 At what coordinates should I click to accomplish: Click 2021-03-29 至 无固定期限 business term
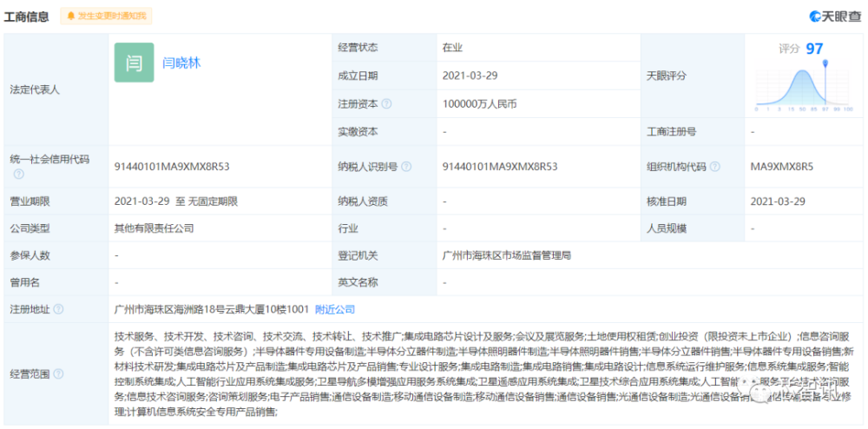pyautogui.click(x=176, y=201)
